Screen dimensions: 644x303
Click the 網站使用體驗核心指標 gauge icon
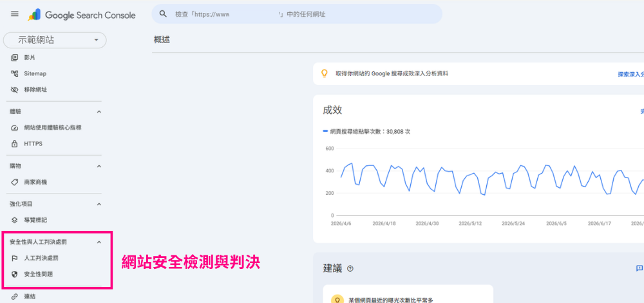[x=14, y=127]
